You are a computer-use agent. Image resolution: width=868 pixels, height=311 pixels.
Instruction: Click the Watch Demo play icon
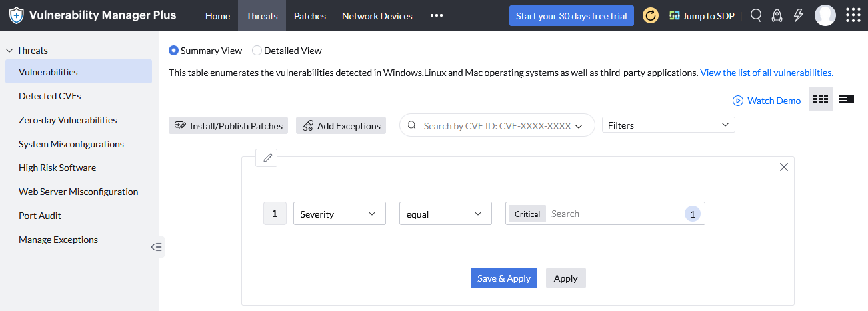(738, 101)
